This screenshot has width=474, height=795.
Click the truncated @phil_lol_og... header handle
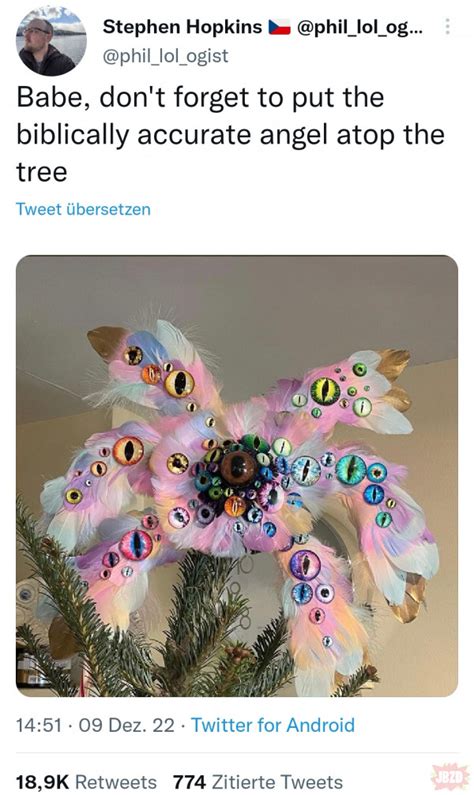click(358, 27)
